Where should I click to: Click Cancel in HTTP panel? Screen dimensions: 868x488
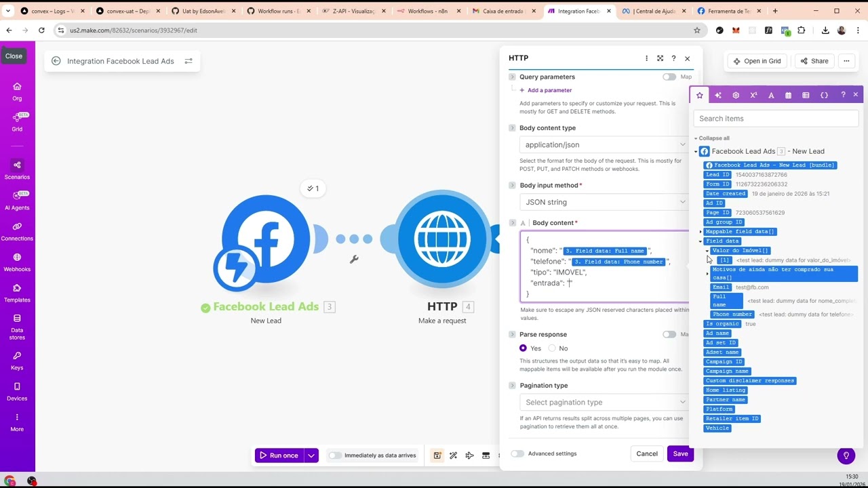647,454
